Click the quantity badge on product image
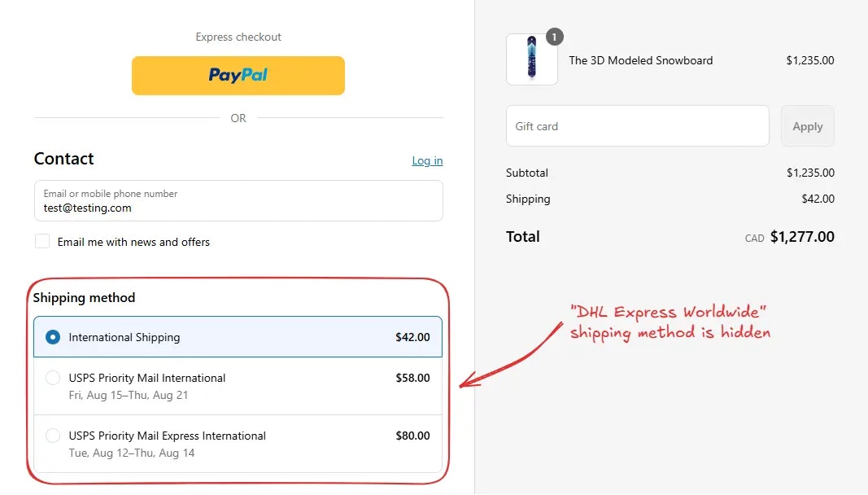This screenshot has height=495, width=868. pos(554,37)
